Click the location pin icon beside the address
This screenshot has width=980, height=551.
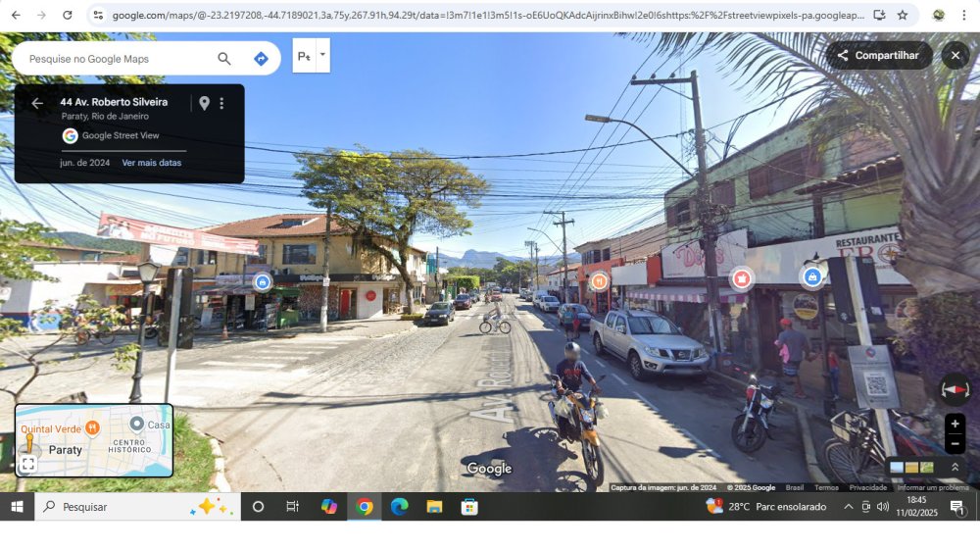tap(204, 103)
